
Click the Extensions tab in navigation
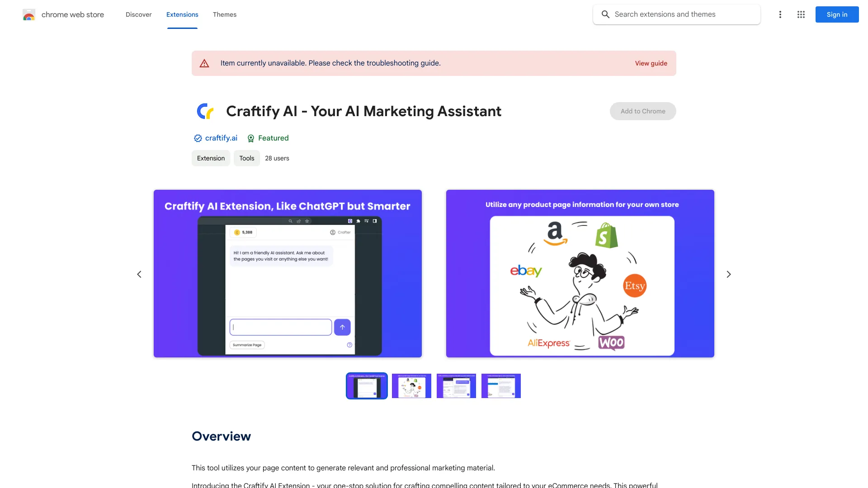(182, 14)
